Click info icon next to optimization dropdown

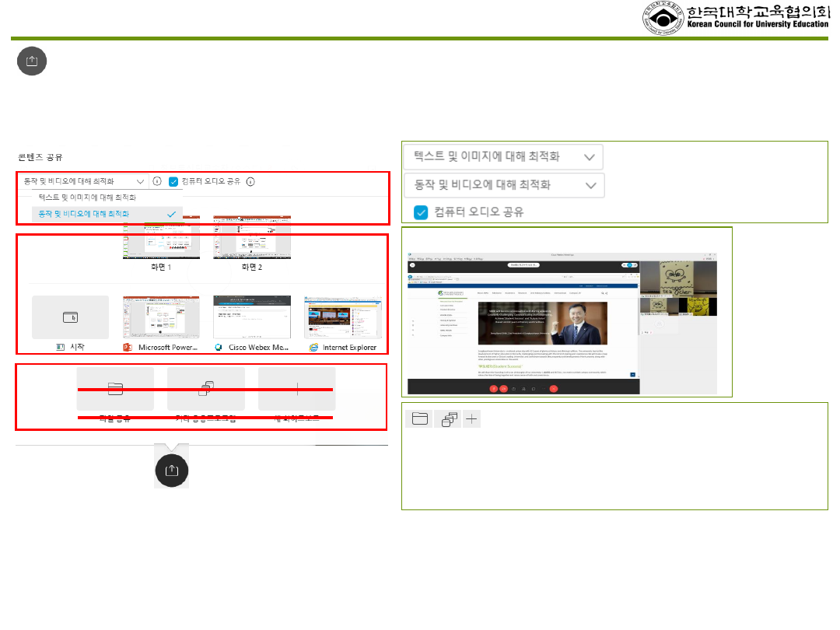[157, 181]
